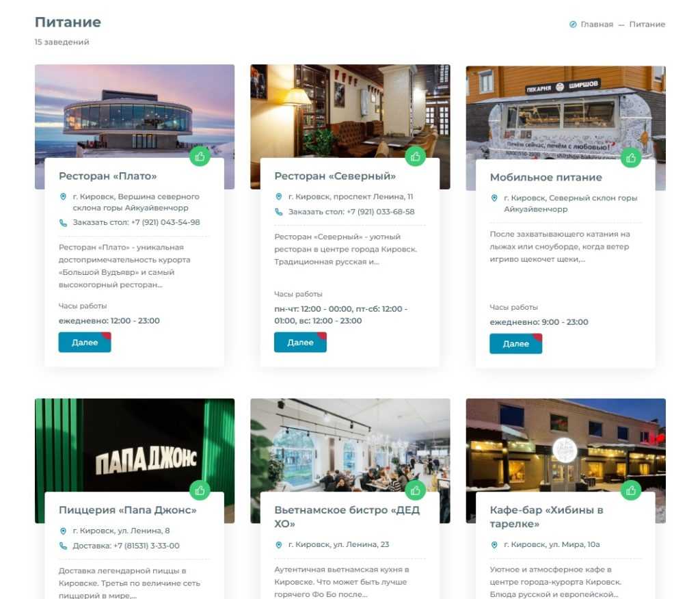Like the Вьетнамское бистро «ДЕД ХО» card
The height and width of the screenshot is (599, 700).
(x=415, y=490)
